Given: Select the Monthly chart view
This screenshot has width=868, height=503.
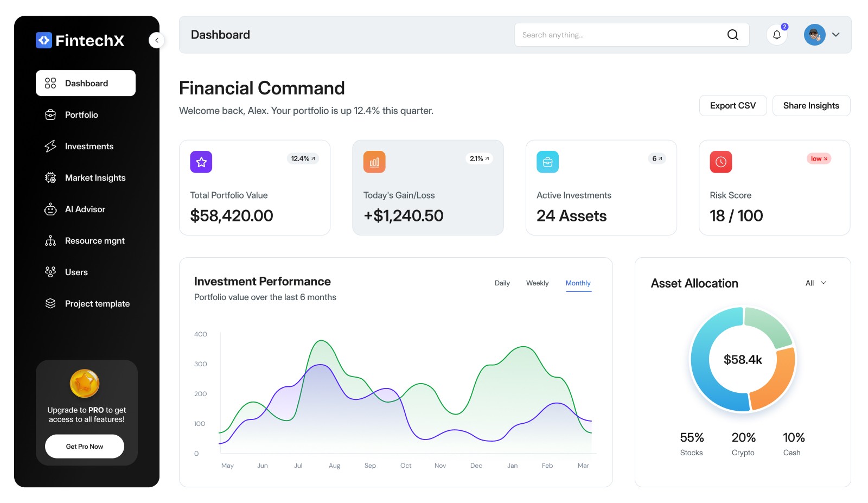Looking at the screenshot, I should (x=578, y=283).
